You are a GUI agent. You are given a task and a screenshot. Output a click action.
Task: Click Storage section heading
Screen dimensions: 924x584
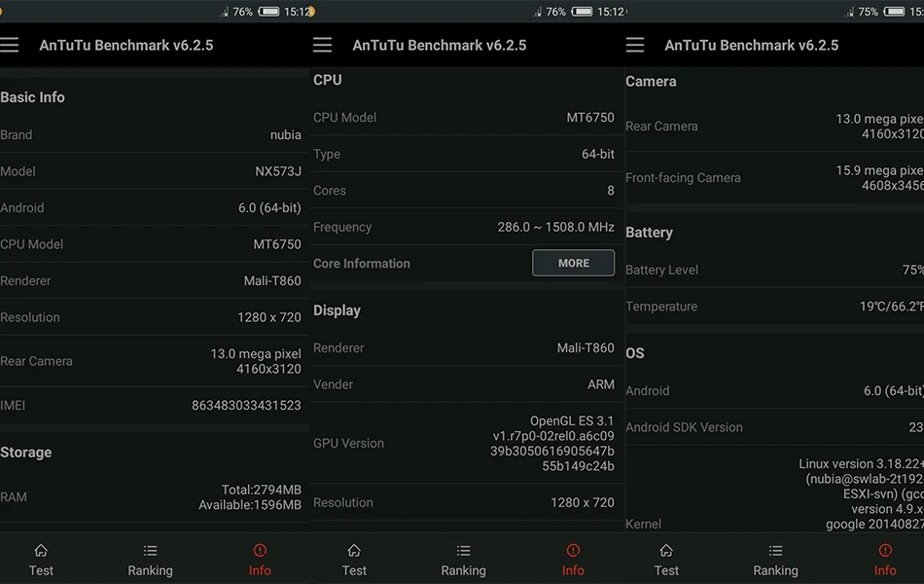pyautogui.click(x=26, y=453)
